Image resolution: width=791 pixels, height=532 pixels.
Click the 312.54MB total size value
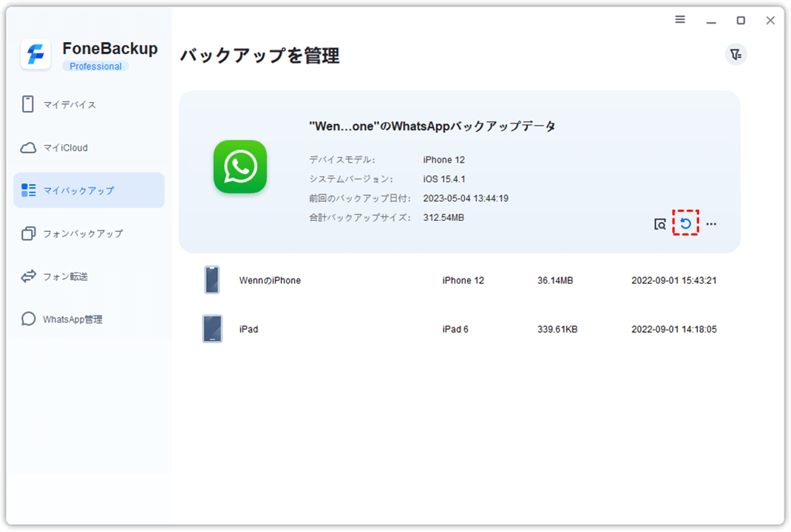444,218
